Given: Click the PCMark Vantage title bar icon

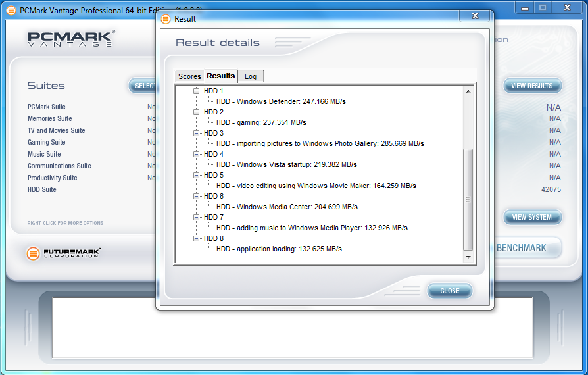Looking at the screenshot, I should tap(11, 11).
